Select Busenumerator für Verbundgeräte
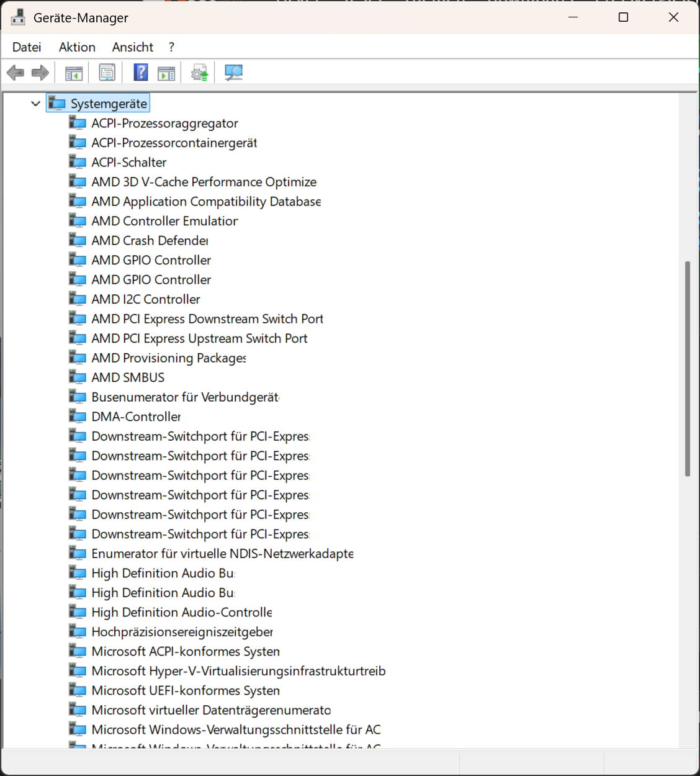Screen dimensions: 700x776 186,397
